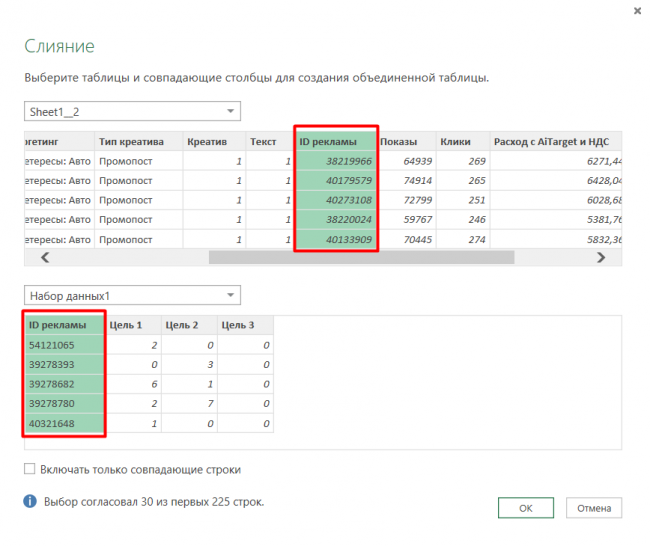
Task: Click the blue info icon near match status
Action: pyautogui.click(x=30, y=501)
